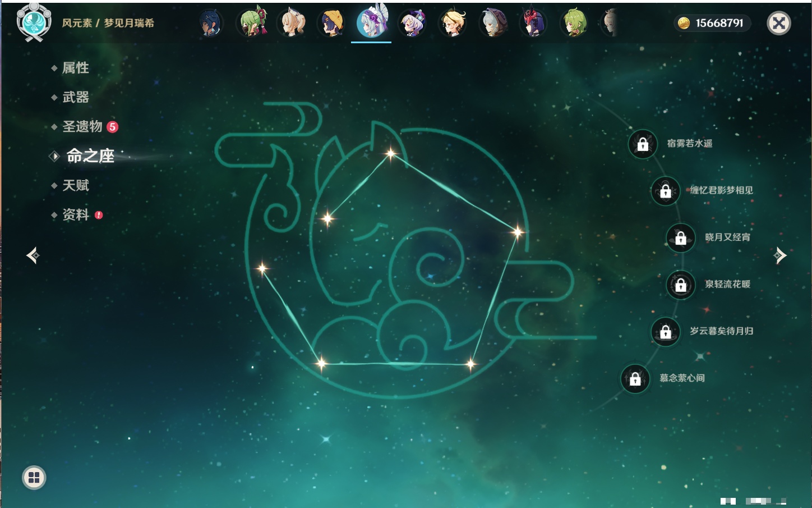Select locked constellation 慕念萦心间

[635, 379]
